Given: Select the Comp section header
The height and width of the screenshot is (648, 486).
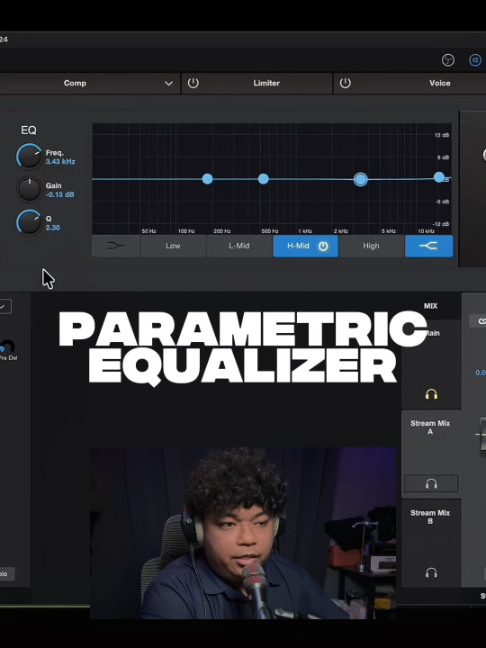Looking at the screenshot, I should [75, 83].
